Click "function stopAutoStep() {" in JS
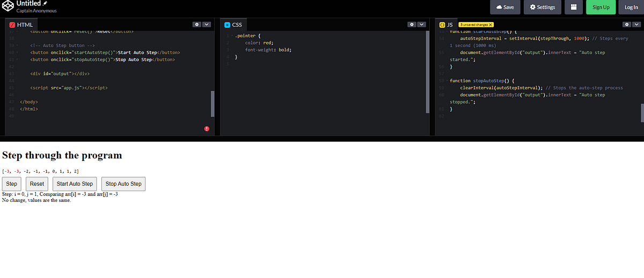 (x=482, y=81)
